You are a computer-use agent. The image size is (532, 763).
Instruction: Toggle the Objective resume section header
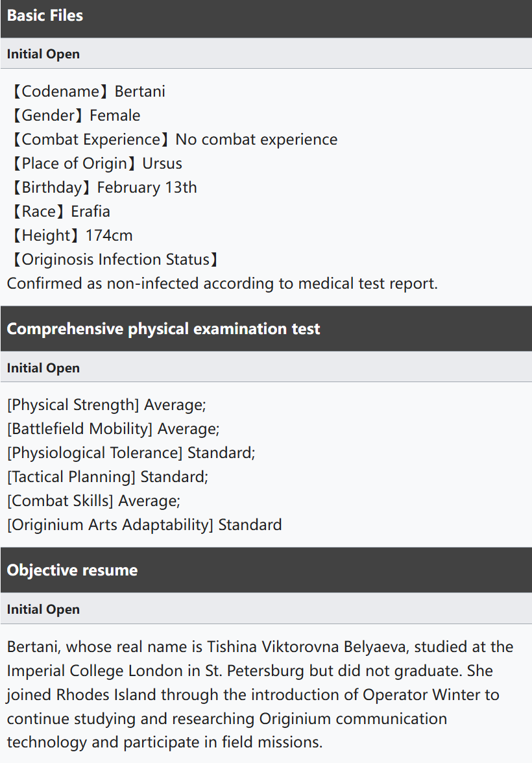click(73, 570)
